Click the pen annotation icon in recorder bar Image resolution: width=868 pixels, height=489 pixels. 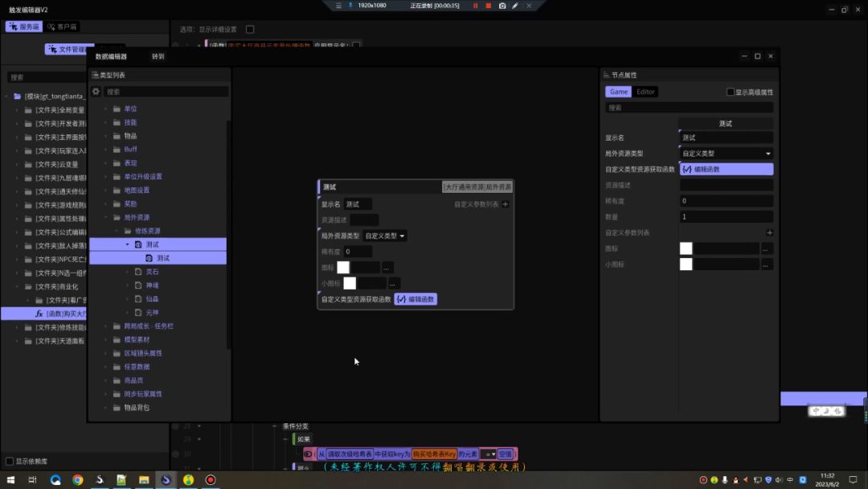tap(517, 6)
